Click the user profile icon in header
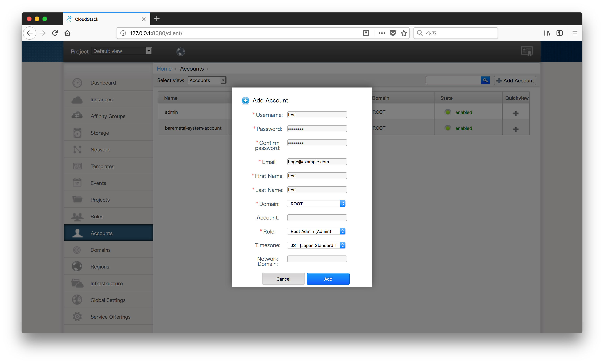Screen dimensions: 604x364 point(527,51)
